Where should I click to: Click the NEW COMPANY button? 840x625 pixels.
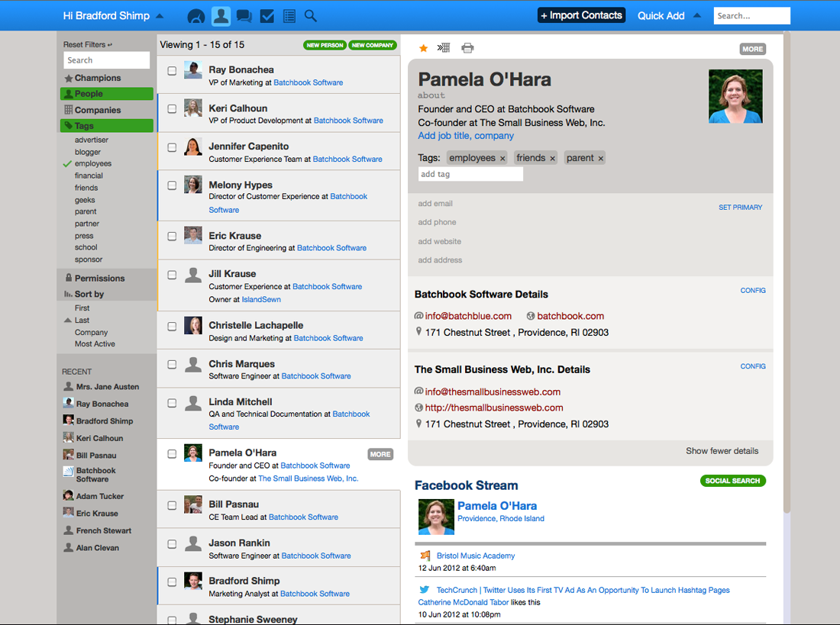point(373,46)
